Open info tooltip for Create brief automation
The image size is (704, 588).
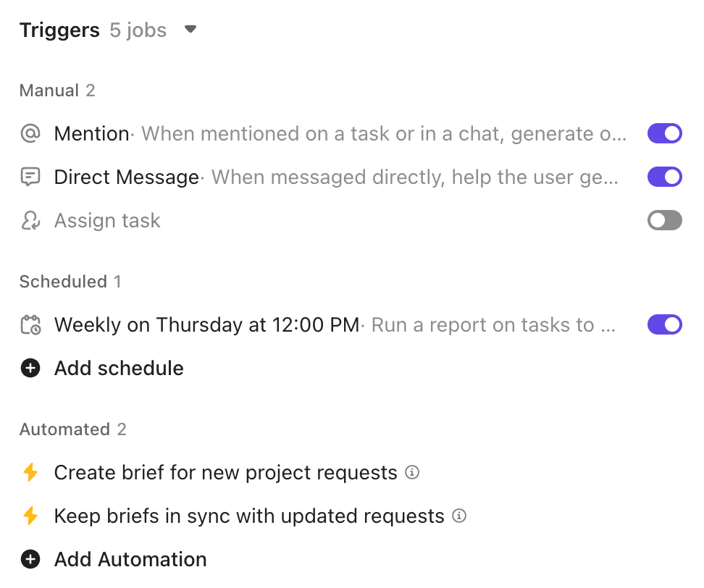(x=411, y=472)
